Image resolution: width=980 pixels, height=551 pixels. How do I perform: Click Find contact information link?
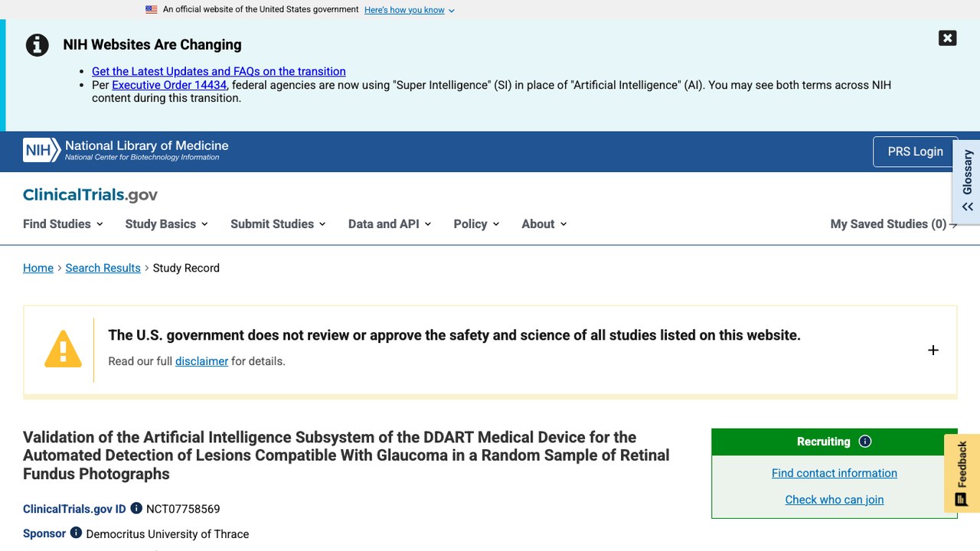835,473
